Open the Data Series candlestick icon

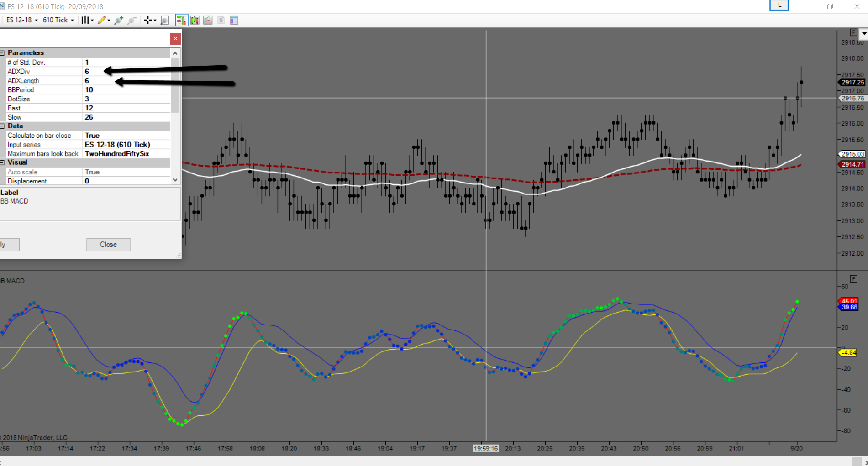coord(195,20)
